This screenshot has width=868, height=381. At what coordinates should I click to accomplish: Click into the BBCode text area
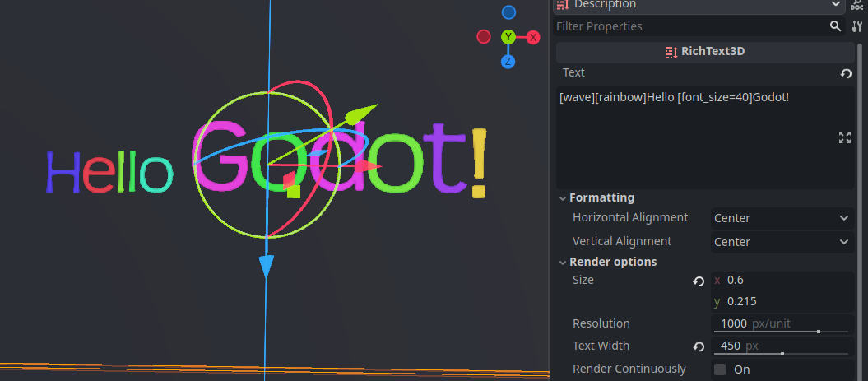pos(705,137)
